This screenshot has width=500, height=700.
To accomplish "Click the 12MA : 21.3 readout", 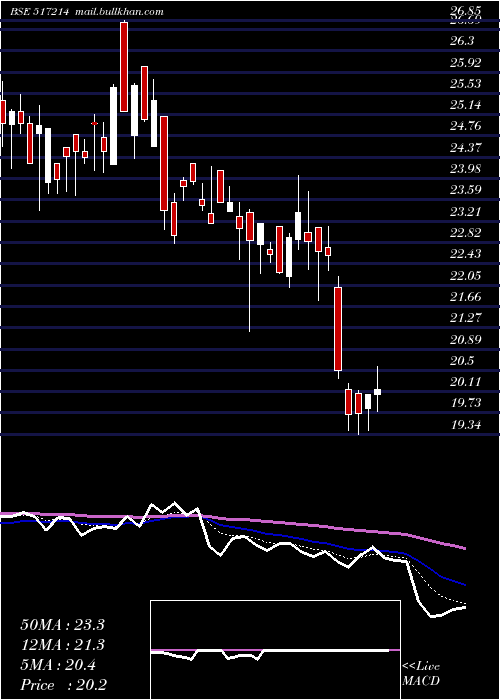I will click(62, 645).
